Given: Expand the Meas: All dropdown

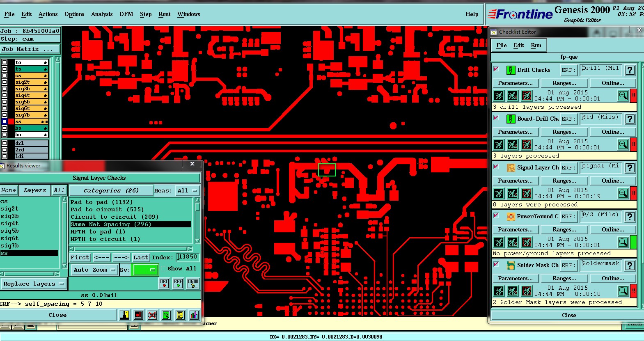Looking at the screenshot, I should point(187,191).
